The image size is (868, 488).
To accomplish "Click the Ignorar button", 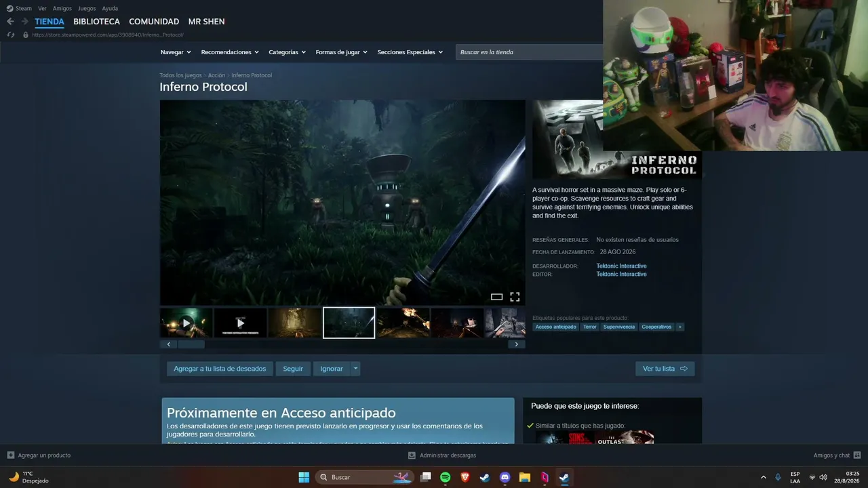I will (332, 369).
